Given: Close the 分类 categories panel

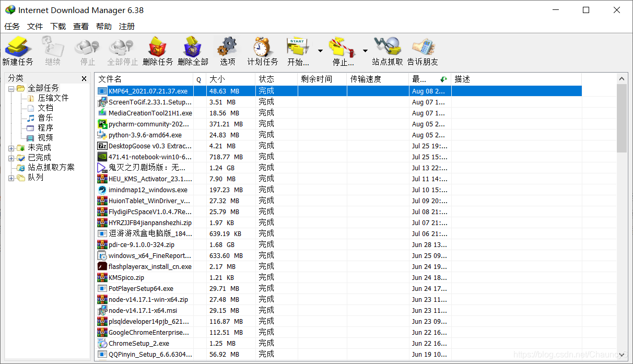Looking at the screenshot, I should [x=84, y=78].
